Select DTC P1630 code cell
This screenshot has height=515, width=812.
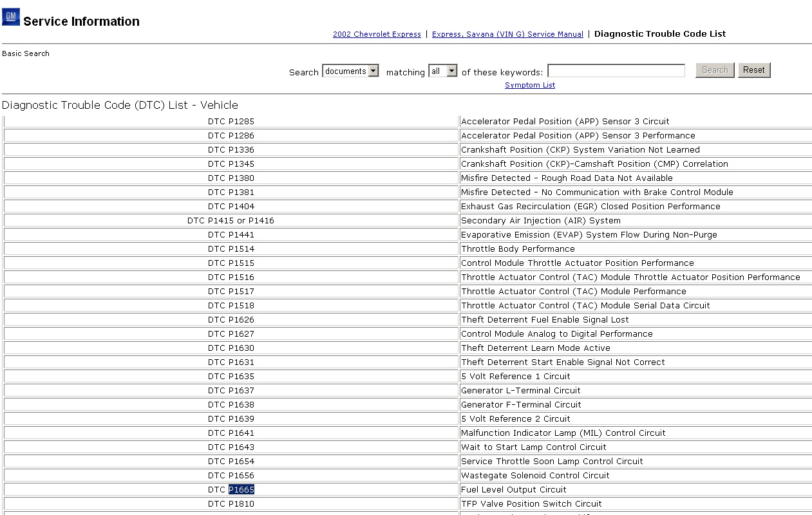231,348
